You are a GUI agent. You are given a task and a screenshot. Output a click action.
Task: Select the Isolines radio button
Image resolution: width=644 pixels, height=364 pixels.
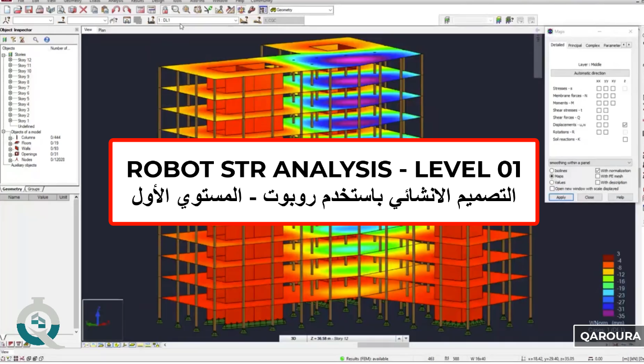pos(552,171)
